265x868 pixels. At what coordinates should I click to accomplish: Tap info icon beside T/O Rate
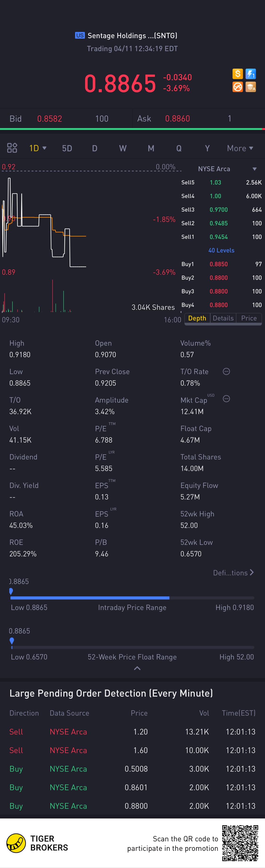click(x=226, y=371)
